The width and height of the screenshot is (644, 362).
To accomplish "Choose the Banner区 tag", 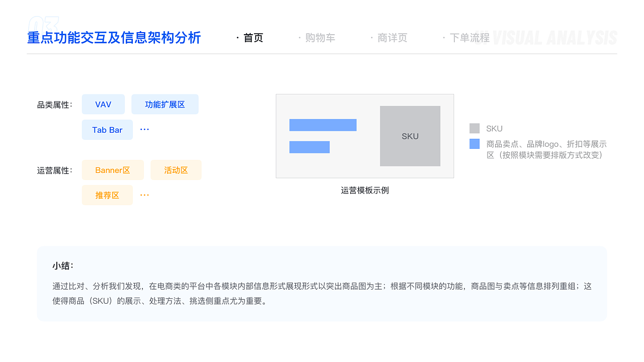I will pos(113,170).
